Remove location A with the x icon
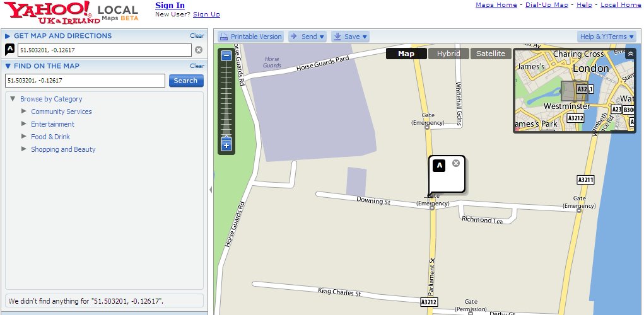 [199, 50]
